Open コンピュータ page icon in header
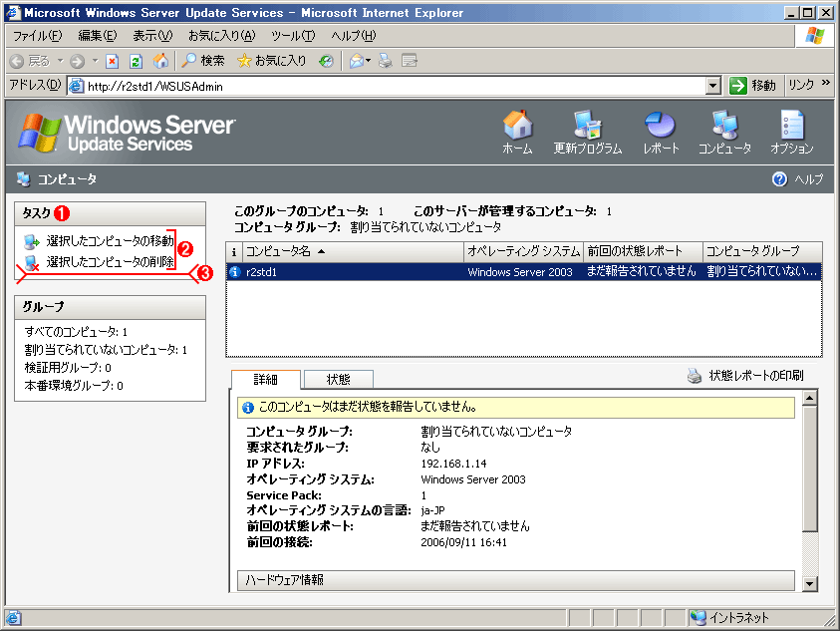The width and height of the screenshot is (840, 631). click(724, 125)
